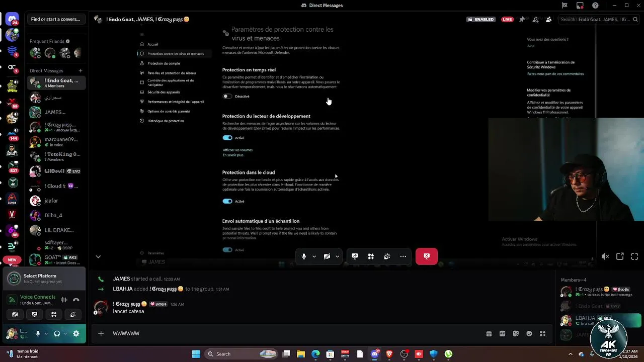Viewport: 644px width, 362px height.
Task: Open the Diiba_4 direct message
Action: 56,215
